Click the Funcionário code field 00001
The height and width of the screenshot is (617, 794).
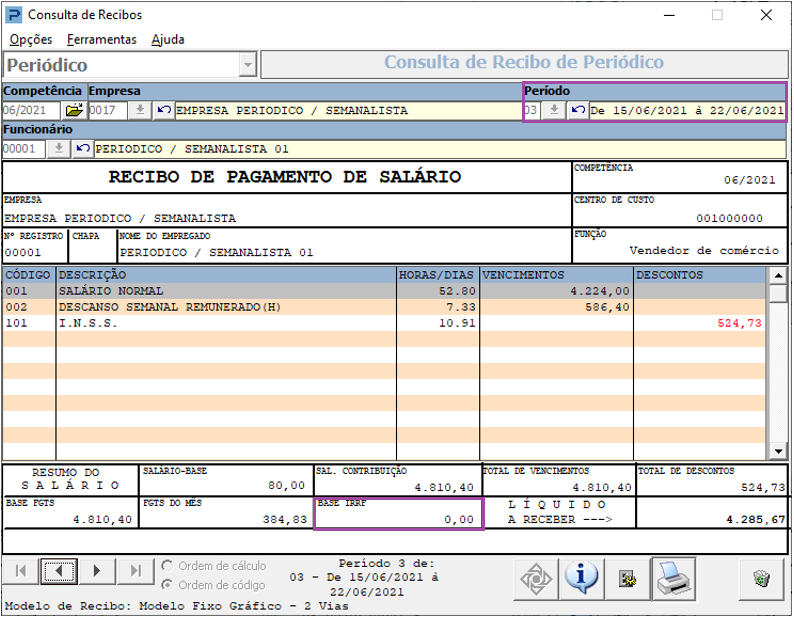(24, 148)
